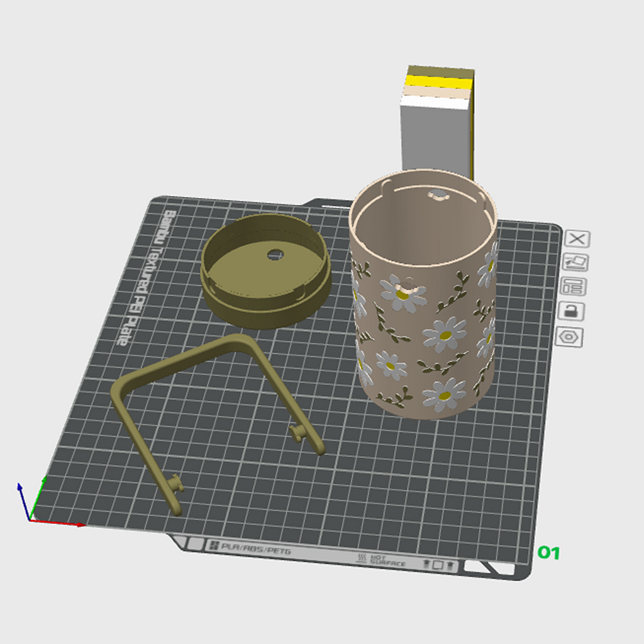
Task: Select the multicolor prime tower block
Action: 438,123
